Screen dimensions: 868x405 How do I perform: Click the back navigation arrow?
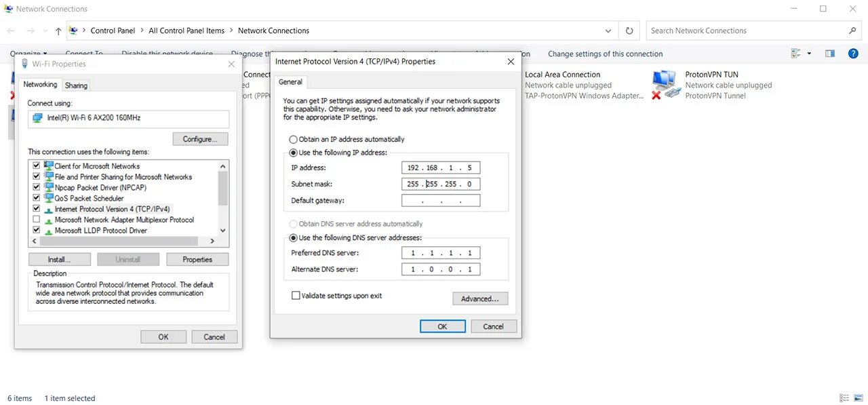tap(11, 31)
